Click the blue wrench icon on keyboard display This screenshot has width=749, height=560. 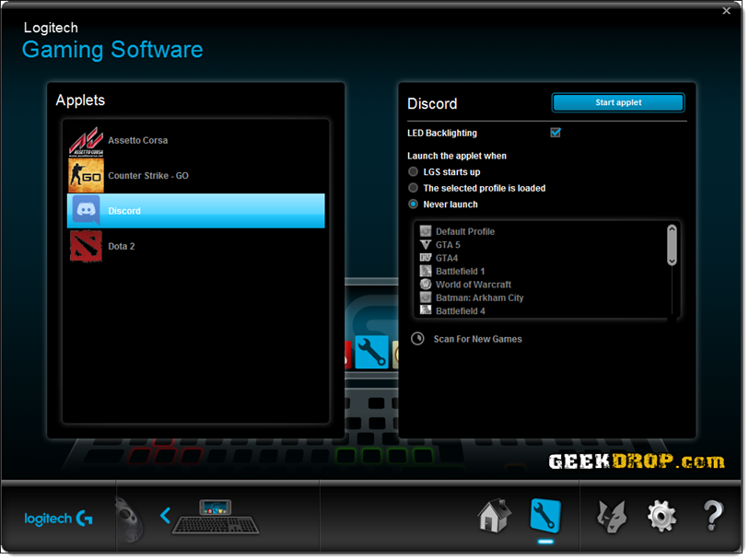[371, 352]
